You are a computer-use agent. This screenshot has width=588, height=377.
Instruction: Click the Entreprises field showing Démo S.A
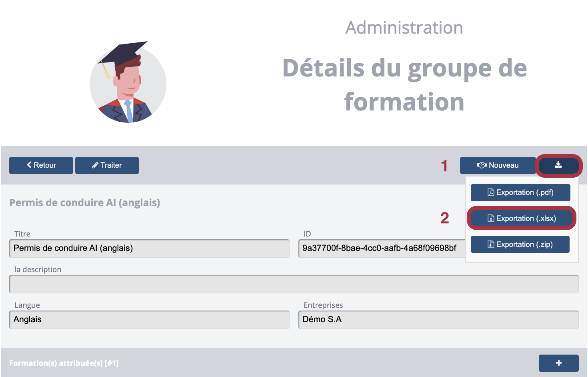(438, 320)
